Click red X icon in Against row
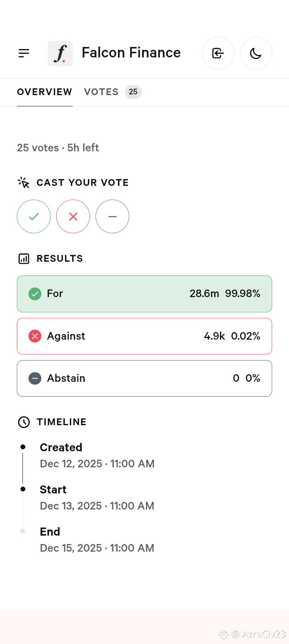The height and width of the screenshot is (644, 289). coord(35,336)
